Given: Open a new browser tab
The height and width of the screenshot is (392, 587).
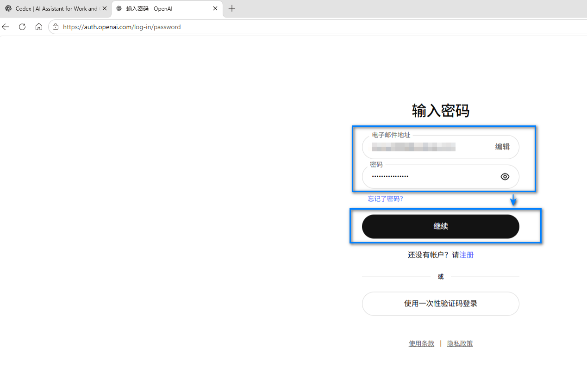Looking at the screenshot, I should tap(232, 8).
